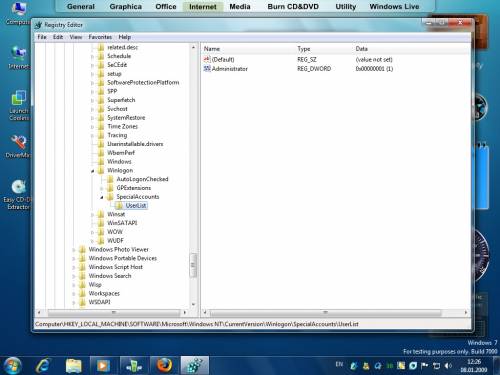Collapse the SpecialAccounts tree node

click(102, 197)
